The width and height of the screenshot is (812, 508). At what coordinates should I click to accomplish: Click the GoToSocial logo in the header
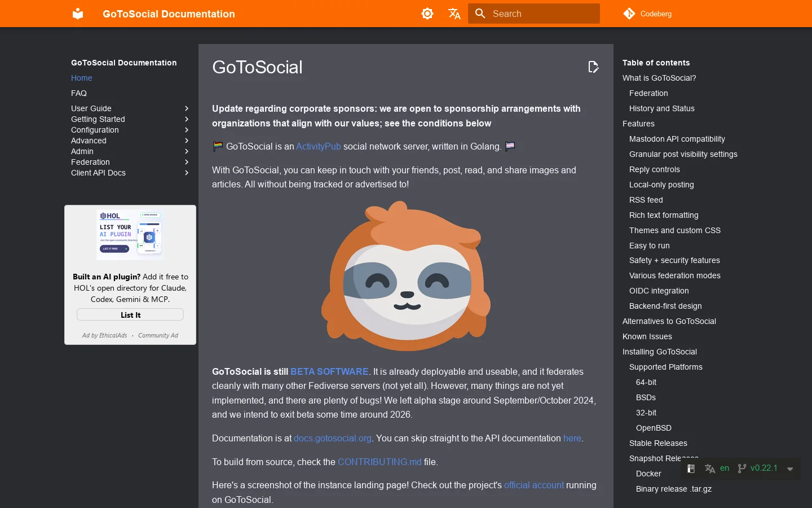[x=78, y=14]
